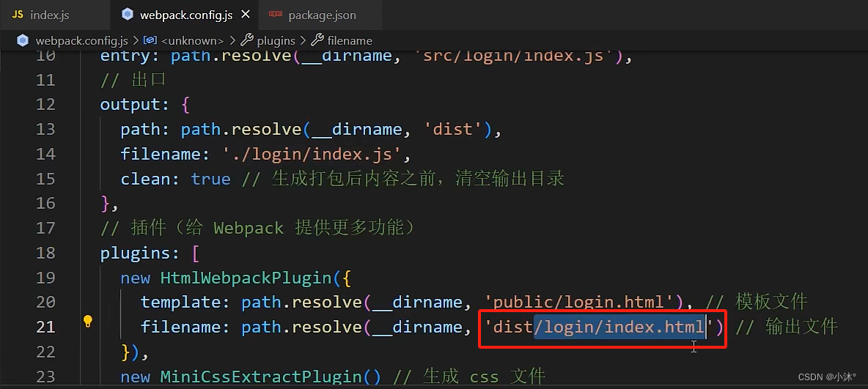Click the wrench icon beside filename breadcrumb
Image resolution: width=868 pixels, height=389 pixels.
click(317, 40)
